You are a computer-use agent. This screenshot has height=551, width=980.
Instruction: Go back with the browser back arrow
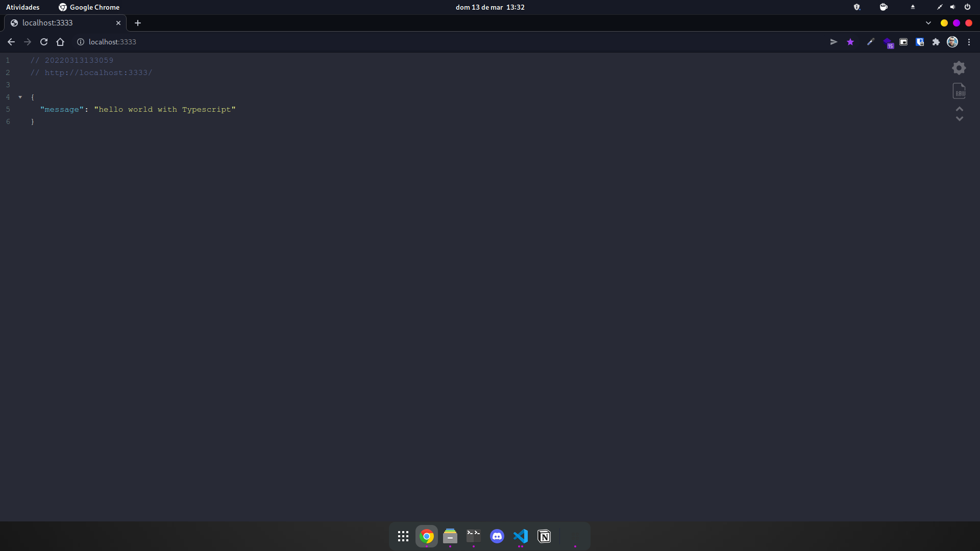[11, 42]
